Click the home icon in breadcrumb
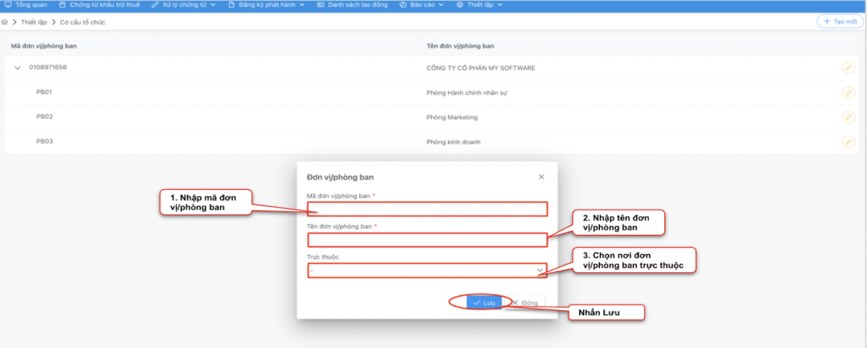Image resolution: width=868 pixels, height=348 pixels. pyautogui.click(x=5, y=22)
